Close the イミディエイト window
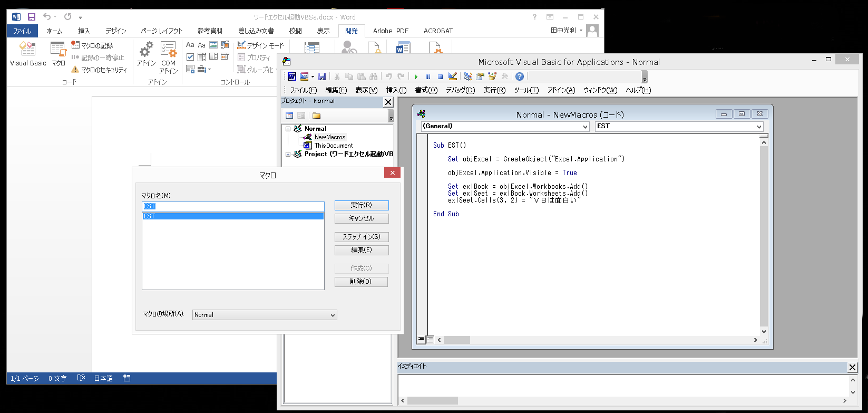868x413 pixels. [x=852, y=367]
